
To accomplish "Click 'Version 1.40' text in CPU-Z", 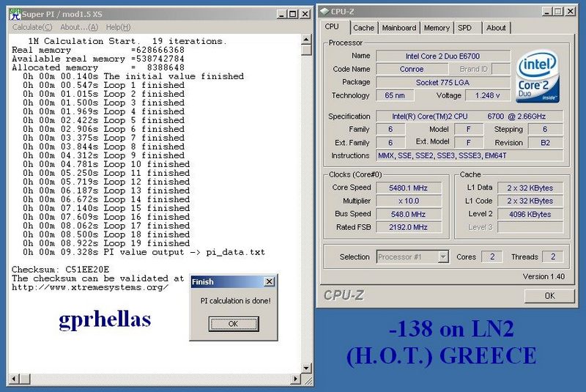I will [x=544, y=276].
